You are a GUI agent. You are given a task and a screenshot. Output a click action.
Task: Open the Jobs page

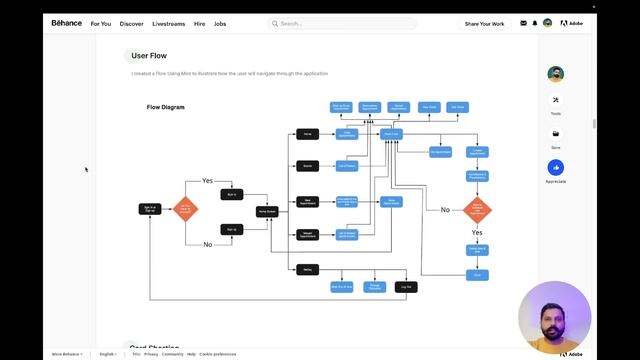pos(220,24)
